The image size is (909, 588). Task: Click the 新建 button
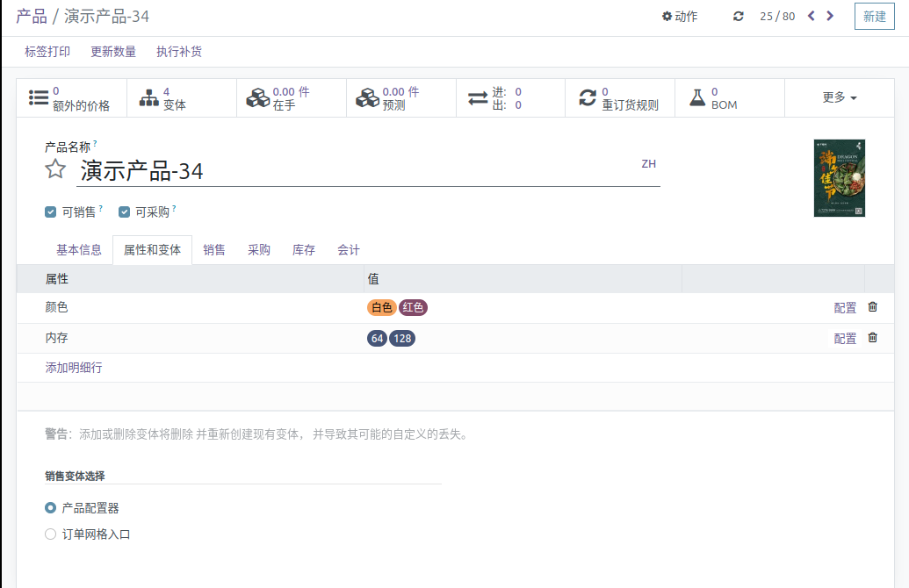(x=874, y=16)
